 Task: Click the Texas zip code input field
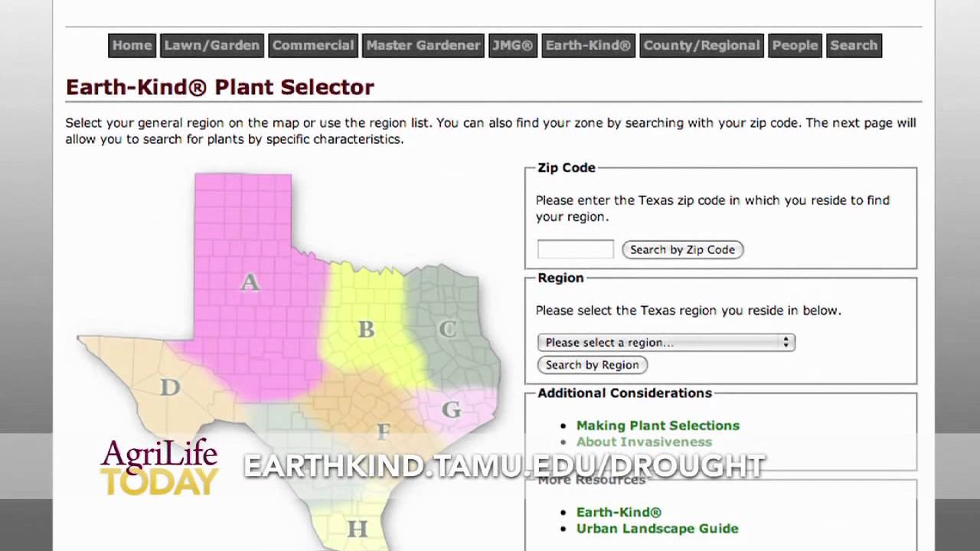coord(575,249)
